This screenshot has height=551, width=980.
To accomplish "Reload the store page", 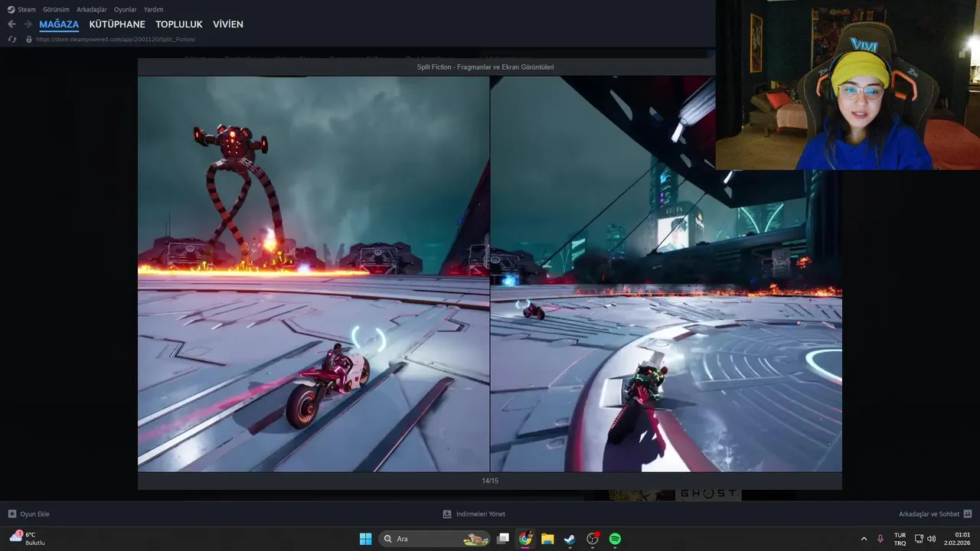I will point(11,39).
